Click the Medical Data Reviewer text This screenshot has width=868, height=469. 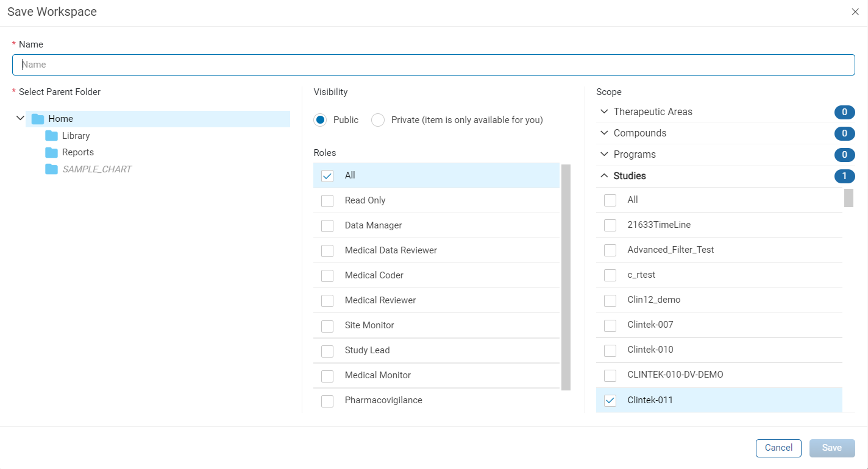391,250
